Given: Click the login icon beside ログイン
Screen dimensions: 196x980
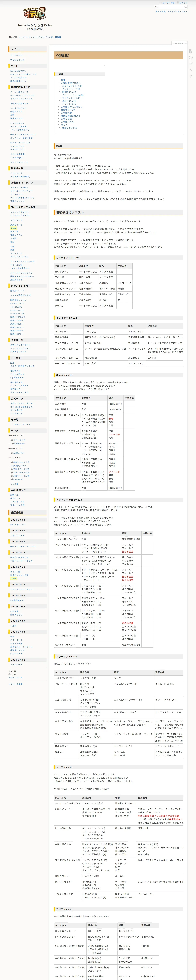Looking at the screenshot, I should point(177,3).
